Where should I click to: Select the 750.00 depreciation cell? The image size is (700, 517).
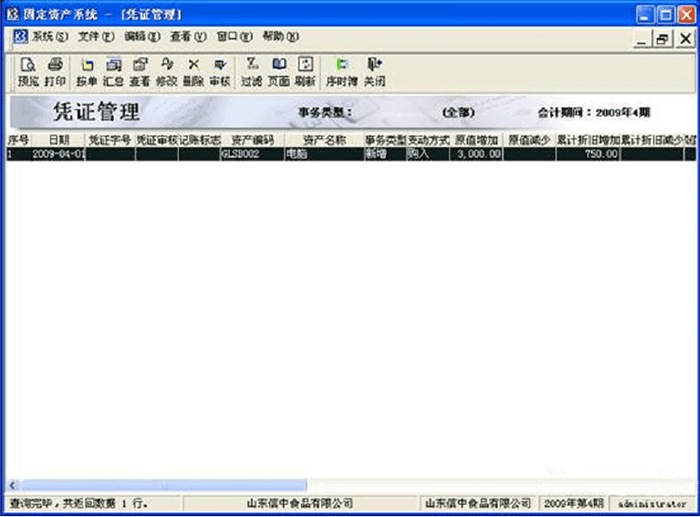click(x=588, y=154)
